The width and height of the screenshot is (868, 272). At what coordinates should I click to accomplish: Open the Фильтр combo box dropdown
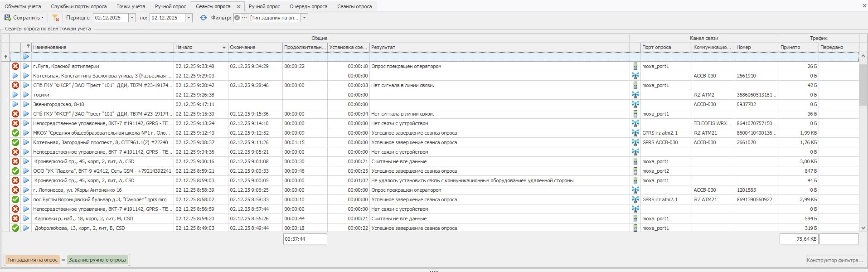pyautogui.click(x=304, y=18)
